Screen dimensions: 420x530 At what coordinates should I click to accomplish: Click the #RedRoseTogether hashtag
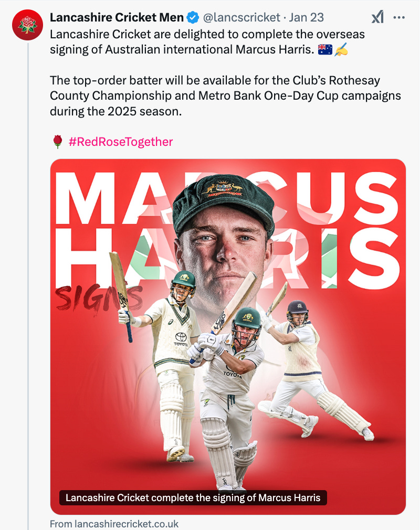[121, 142]
